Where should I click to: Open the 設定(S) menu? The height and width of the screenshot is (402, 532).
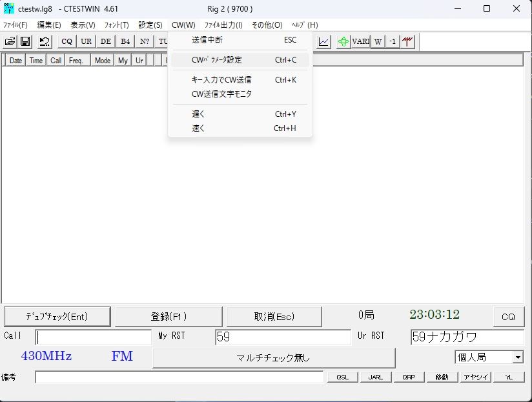click(x=150, y=25)
